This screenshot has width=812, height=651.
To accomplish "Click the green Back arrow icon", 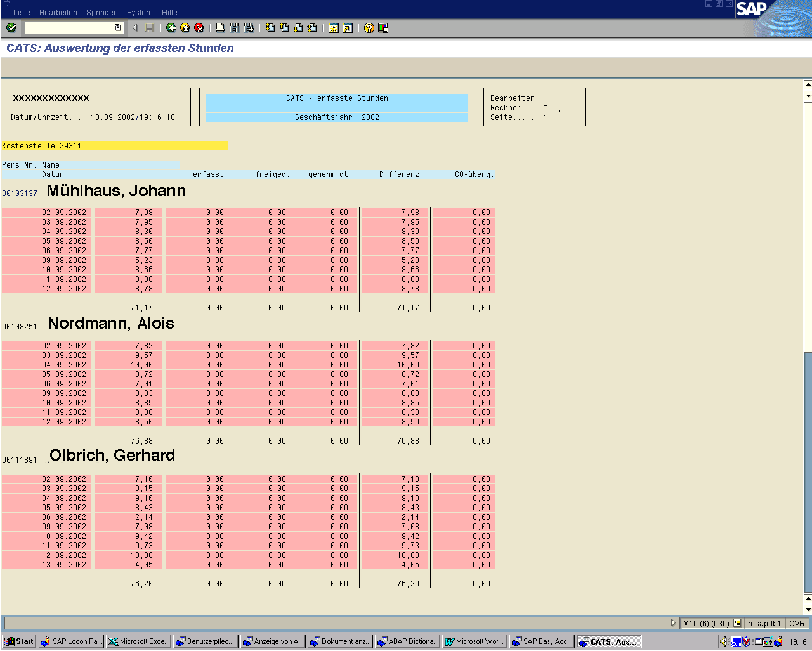I will tap(171, 28).
